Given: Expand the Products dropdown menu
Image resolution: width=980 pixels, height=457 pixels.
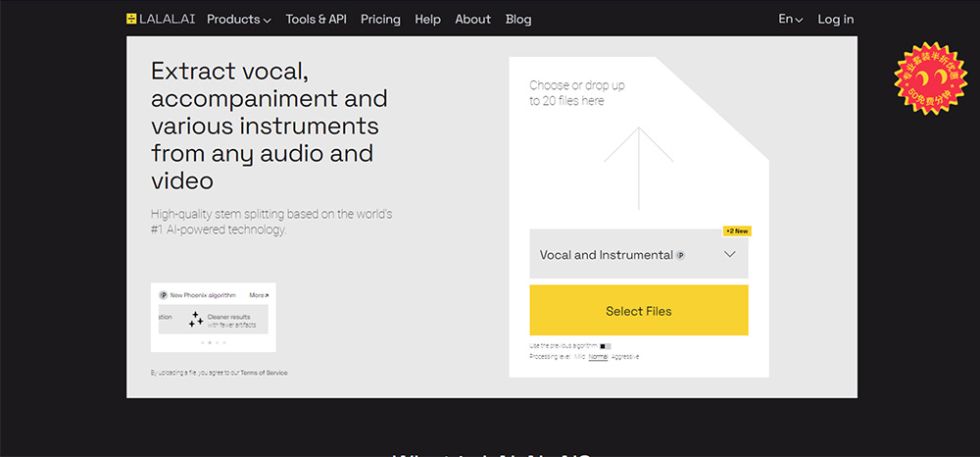Looking at the screenshot, I should 239,19.
